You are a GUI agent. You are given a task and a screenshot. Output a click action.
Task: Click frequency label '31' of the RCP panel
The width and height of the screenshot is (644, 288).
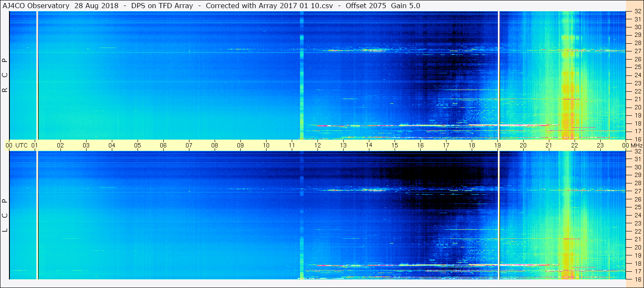(x=638, y=19)
